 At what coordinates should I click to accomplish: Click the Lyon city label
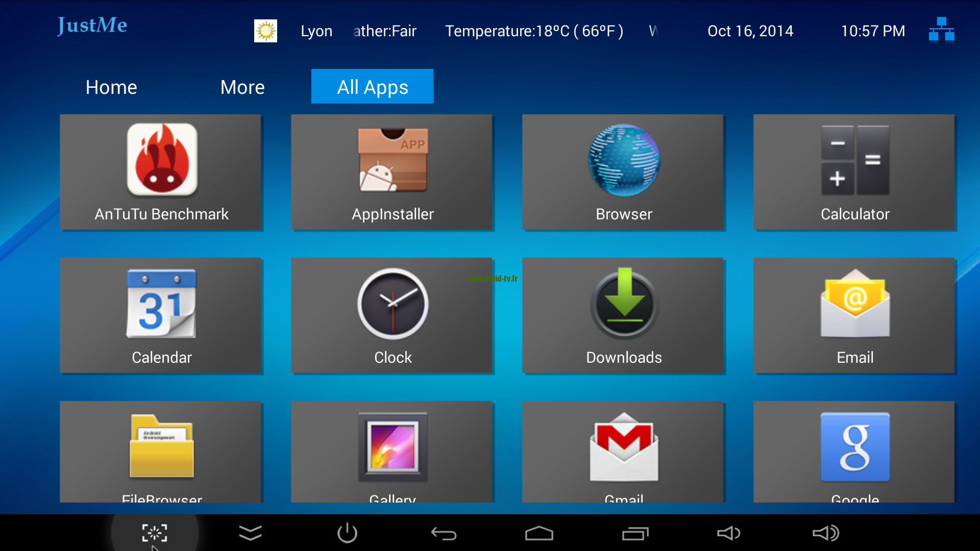(x=316, y=31)
